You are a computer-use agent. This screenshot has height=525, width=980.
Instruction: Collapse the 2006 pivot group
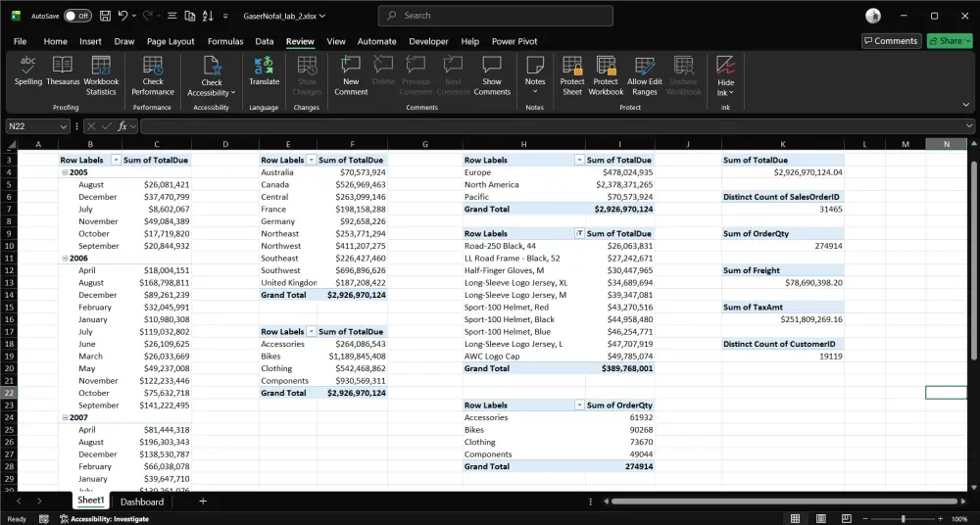(64, 259)
